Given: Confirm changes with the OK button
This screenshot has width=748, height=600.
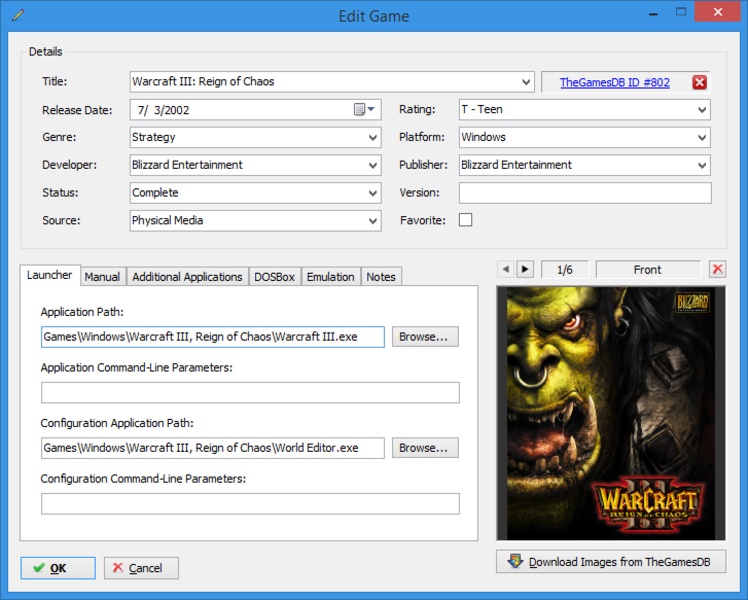Looking at the screenshot, I should 58,568.
